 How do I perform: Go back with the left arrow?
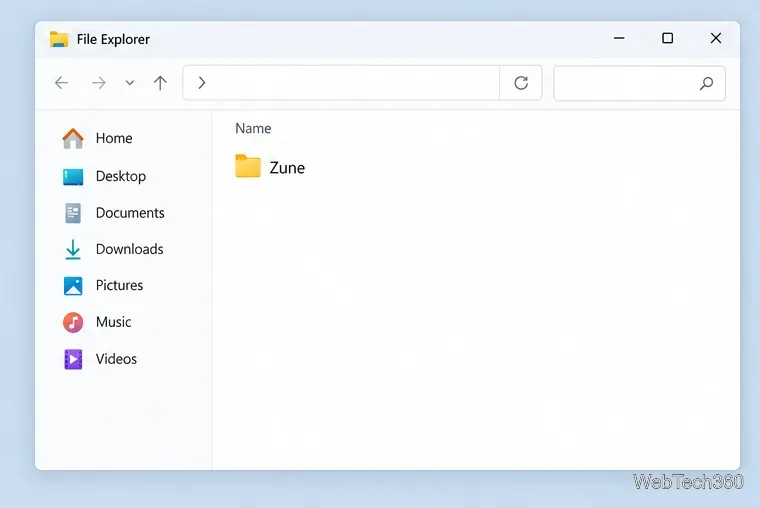(x=62, y=83)
